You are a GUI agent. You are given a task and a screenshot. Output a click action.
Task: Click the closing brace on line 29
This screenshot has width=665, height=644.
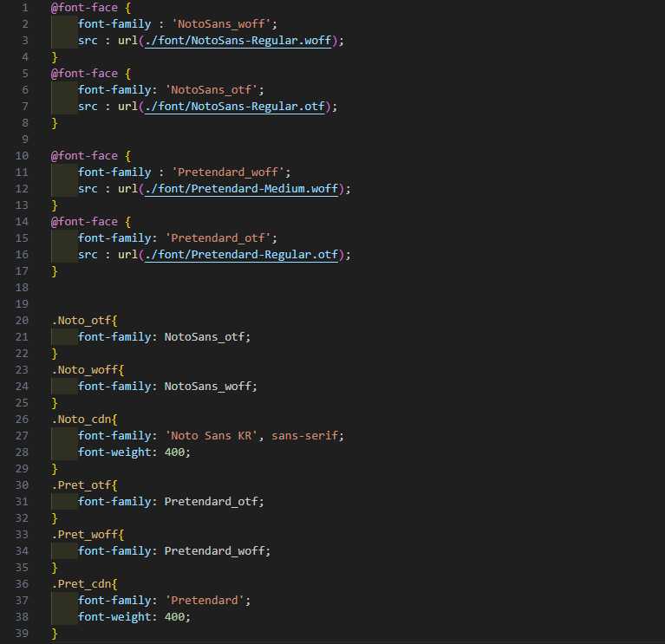55,469
